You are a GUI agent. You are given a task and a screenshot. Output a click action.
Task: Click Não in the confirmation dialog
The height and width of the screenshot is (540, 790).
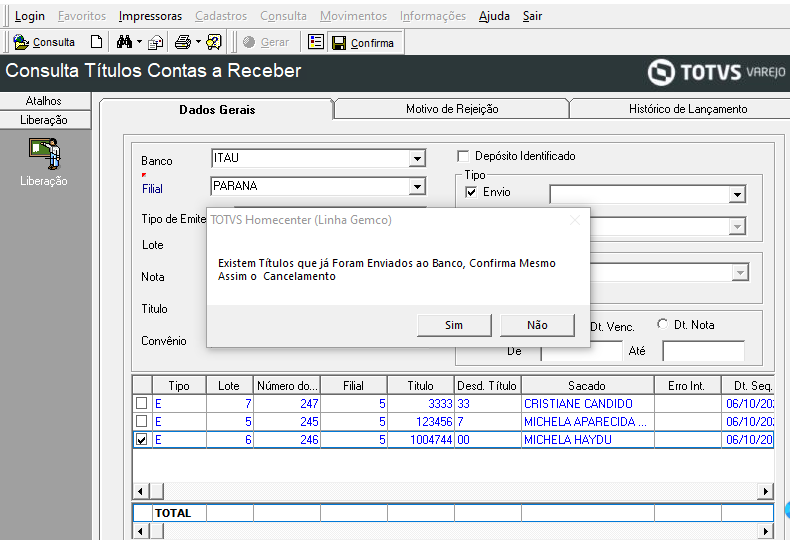click(x=537, y=325)
